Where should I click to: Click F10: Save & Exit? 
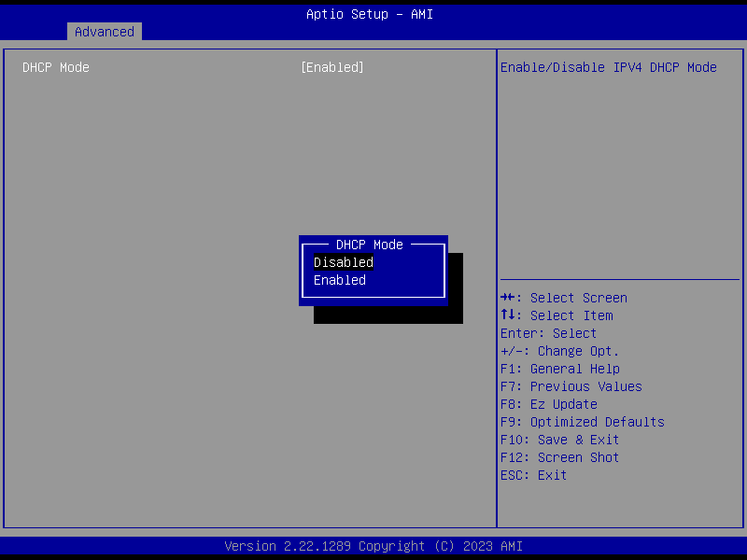(559, 440)
